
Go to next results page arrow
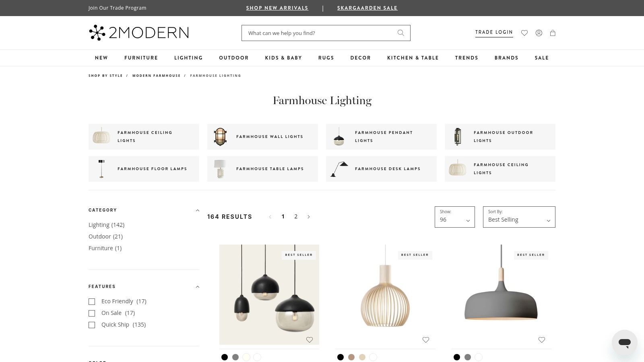309,217
